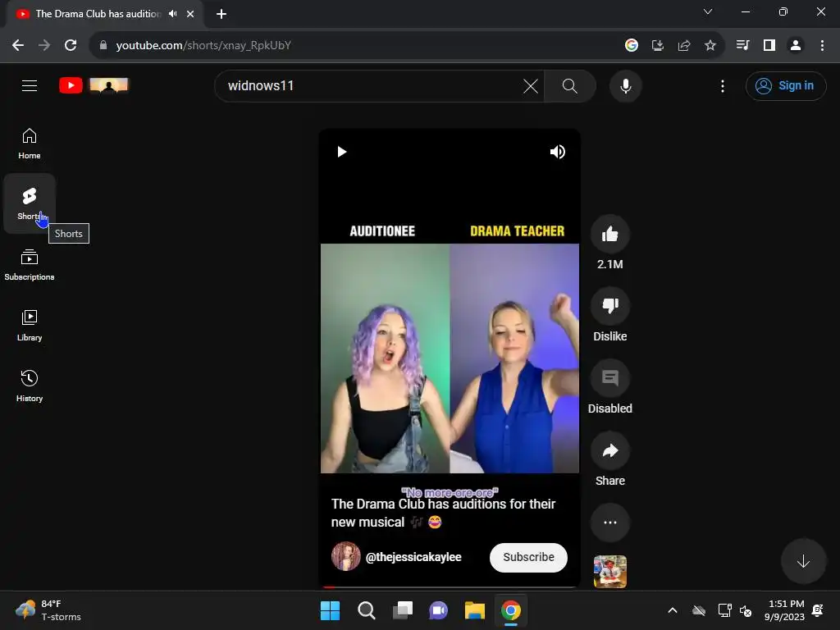
Task: Share this page from the address bar
Action: tap(683, 46)
